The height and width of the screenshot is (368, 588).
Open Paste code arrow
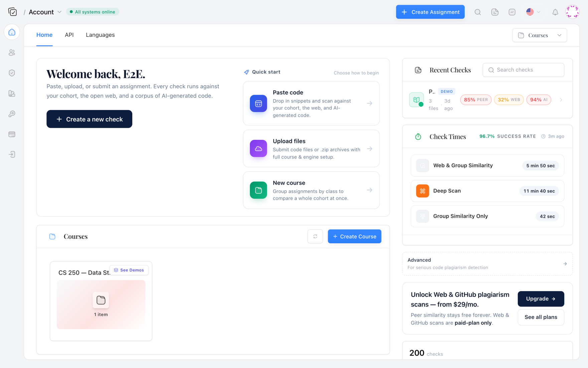coord(370,103)
